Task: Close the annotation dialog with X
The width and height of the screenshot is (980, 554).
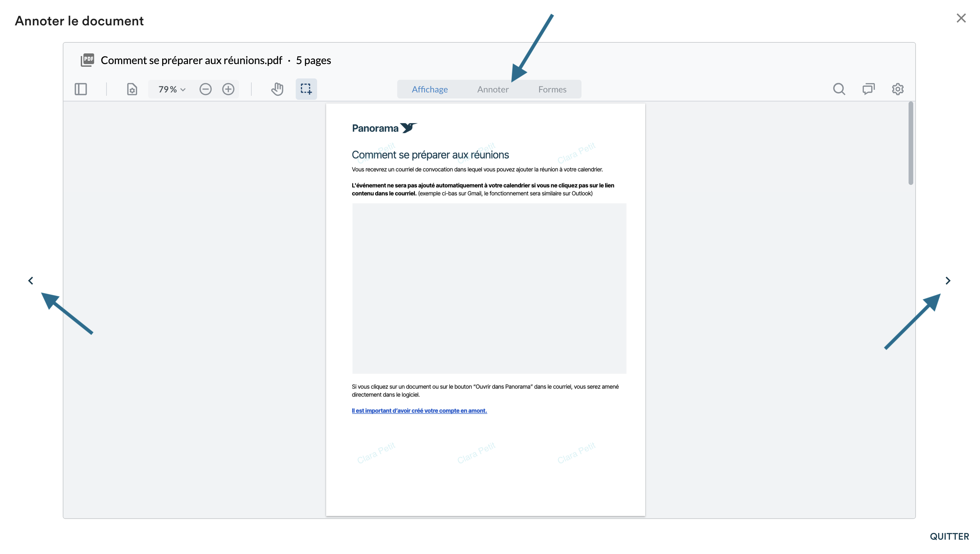Action: point(961,18)
